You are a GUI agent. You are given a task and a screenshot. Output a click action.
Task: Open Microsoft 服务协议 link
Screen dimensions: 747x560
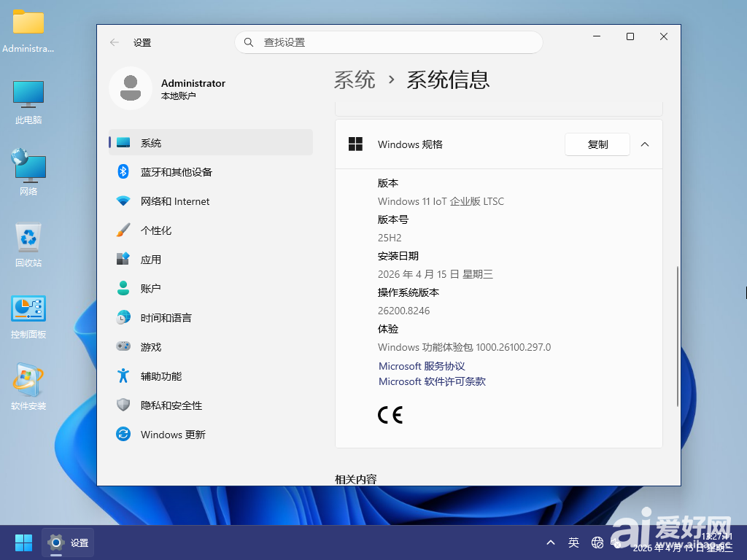(x=422, y=366)
